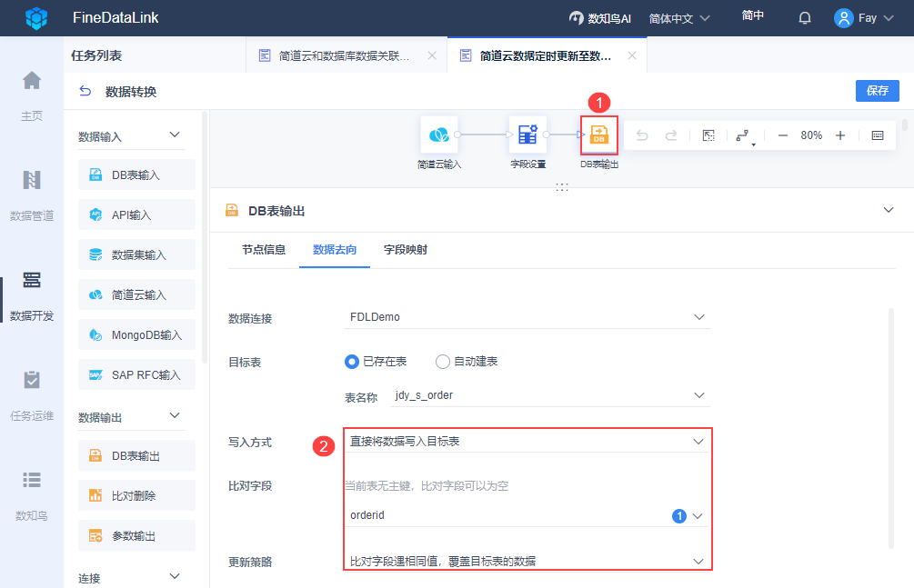Select 已存在表 radio button
The image size is (914, 588).
(351, 362)
